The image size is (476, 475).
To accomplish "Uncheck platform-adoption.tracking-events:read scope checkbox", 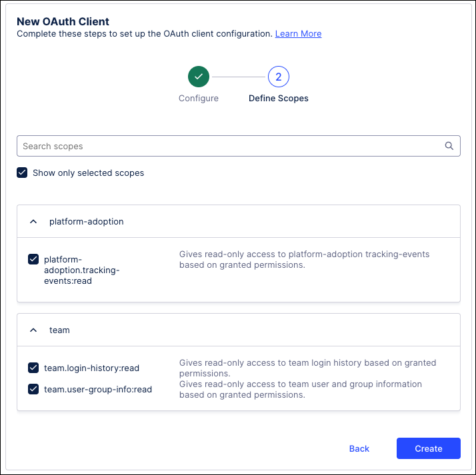I will tap(33, 260).
